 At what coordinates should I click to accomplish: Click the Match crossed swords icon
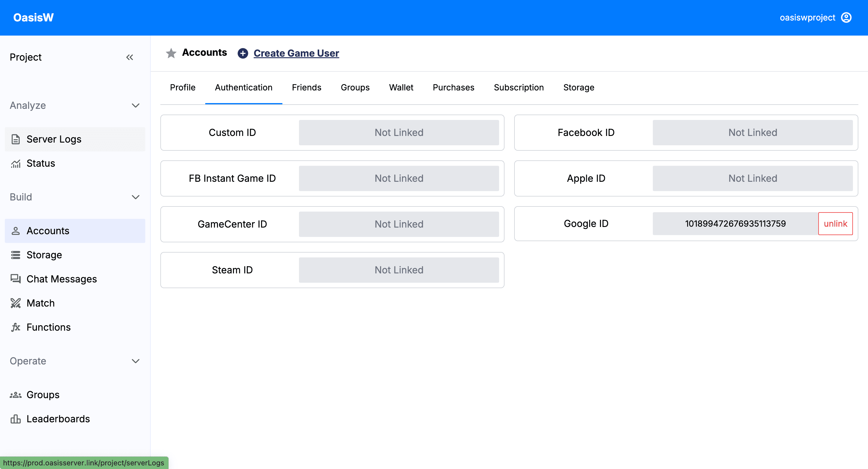coord(15,303)
